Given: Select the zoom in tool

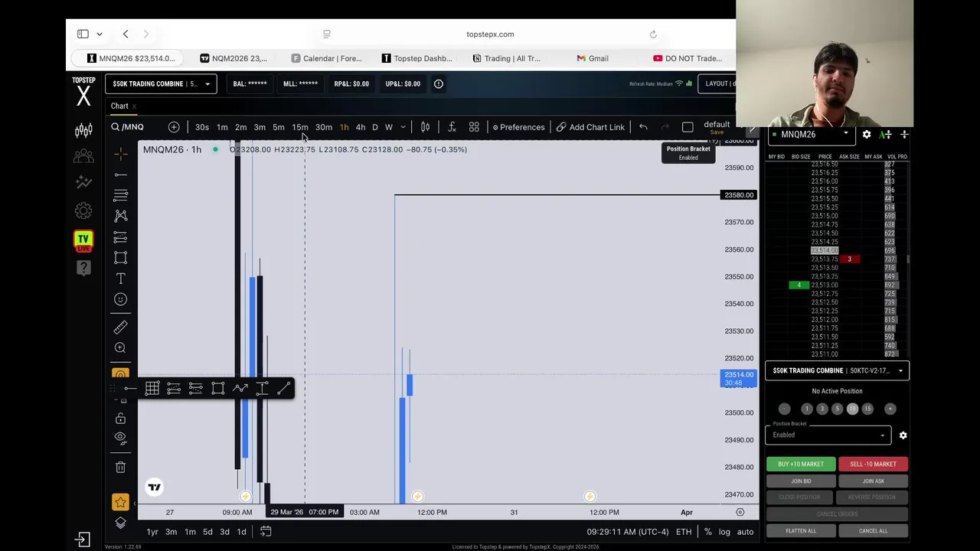Looking at the screenshot, I should click(120, 348).
